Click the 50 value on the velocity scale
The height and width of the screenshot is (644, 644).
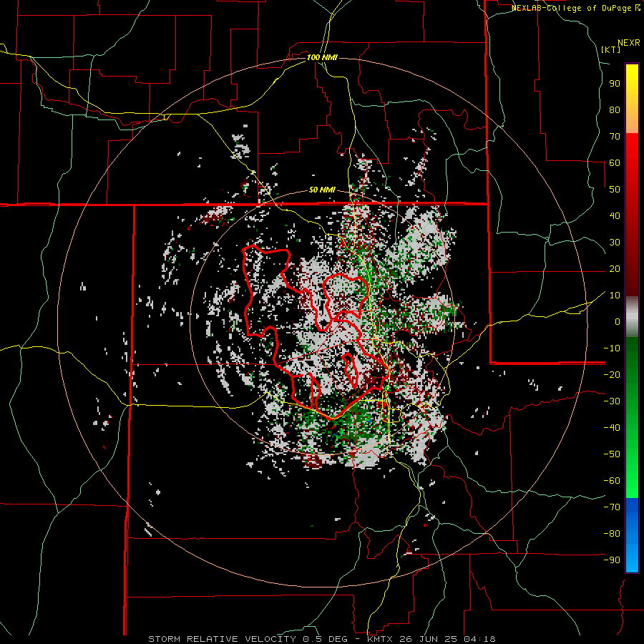click(x=615, y=190)
